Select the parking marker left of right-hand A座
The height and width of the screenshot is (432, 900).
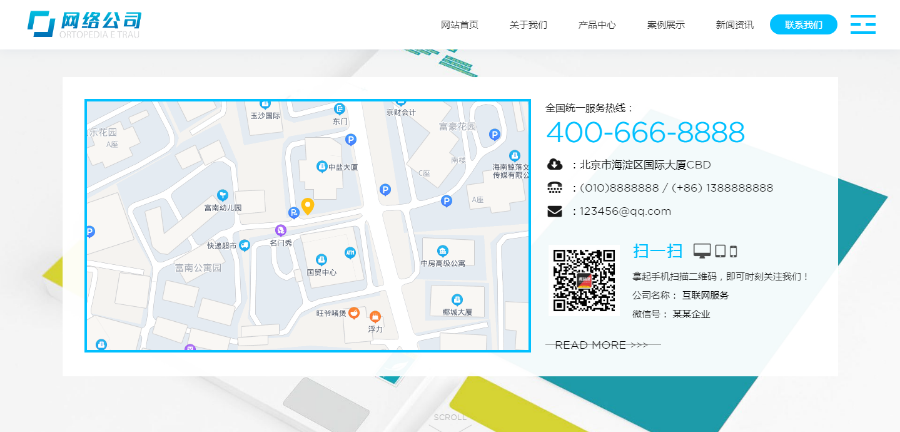446,201
